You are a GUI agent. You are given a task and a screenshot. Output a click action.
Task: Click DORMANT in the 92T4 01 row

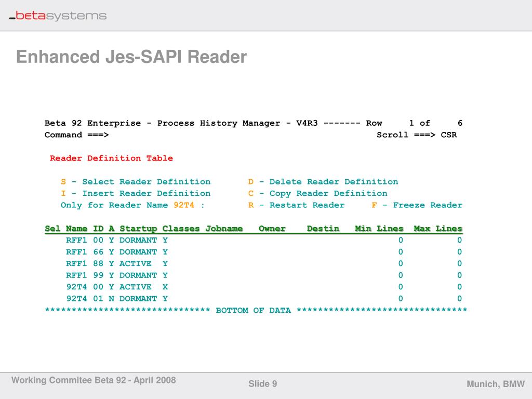tap(138, 299)
